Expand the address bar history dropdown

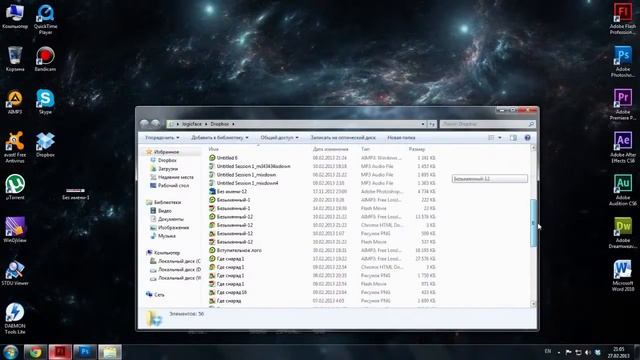click(x=423, y=124)
